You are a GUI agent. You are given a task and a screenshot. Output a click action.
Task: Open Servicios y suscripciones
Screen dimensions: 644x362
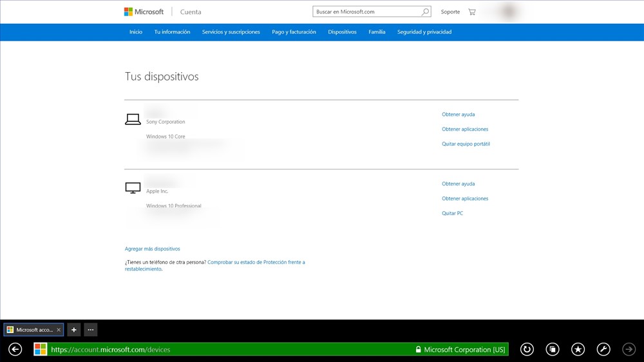pos(231,32)
